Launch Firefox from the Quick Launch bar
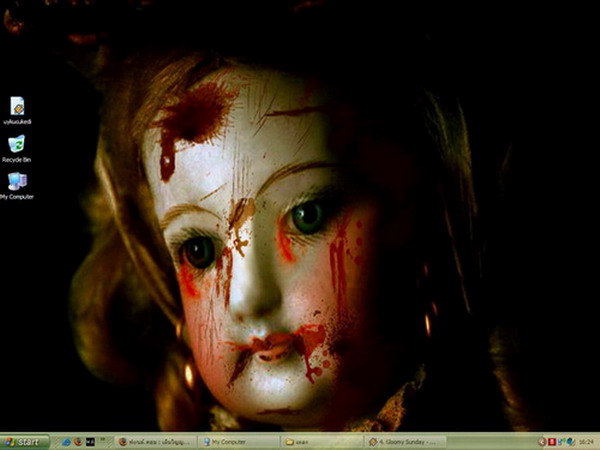Viewport: 600px width, 450px height. point(78,442)
